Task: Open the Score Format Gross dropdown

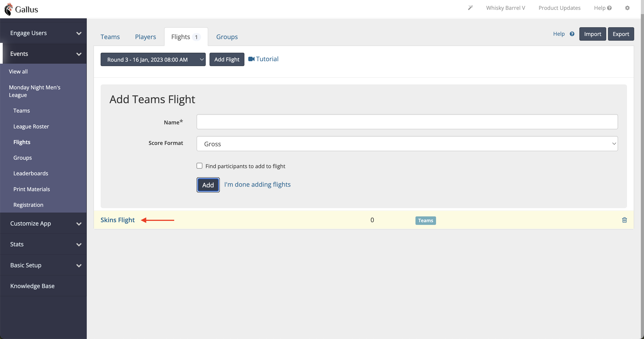Action: pyautogui.click(x=407, y=144)
